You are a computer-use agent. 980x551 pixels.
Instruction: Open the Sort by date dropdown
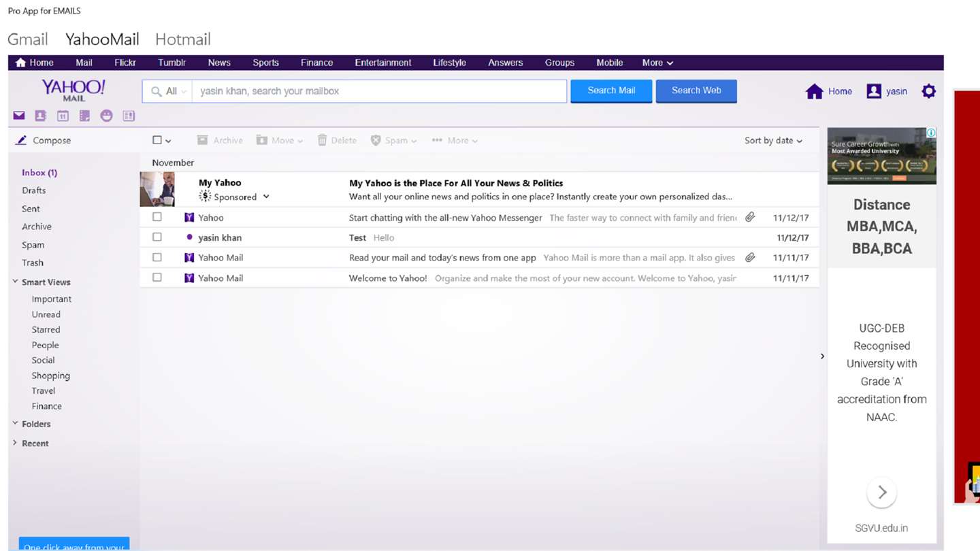(x=773, y=140)
